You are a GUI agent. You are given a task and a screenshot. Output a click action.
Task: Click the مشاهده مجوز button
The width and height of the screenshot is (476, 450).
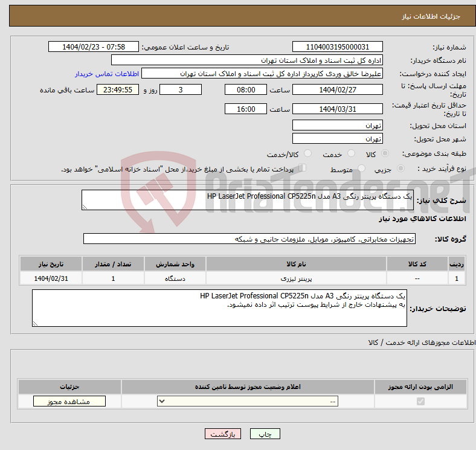coord(69,402)
